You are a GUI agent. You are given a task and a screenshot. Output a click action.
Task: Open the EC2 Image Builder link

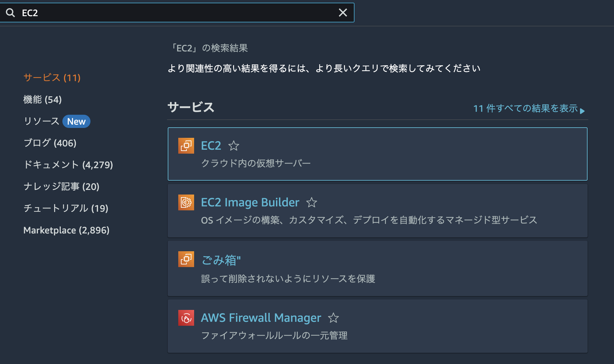(250, 202)
